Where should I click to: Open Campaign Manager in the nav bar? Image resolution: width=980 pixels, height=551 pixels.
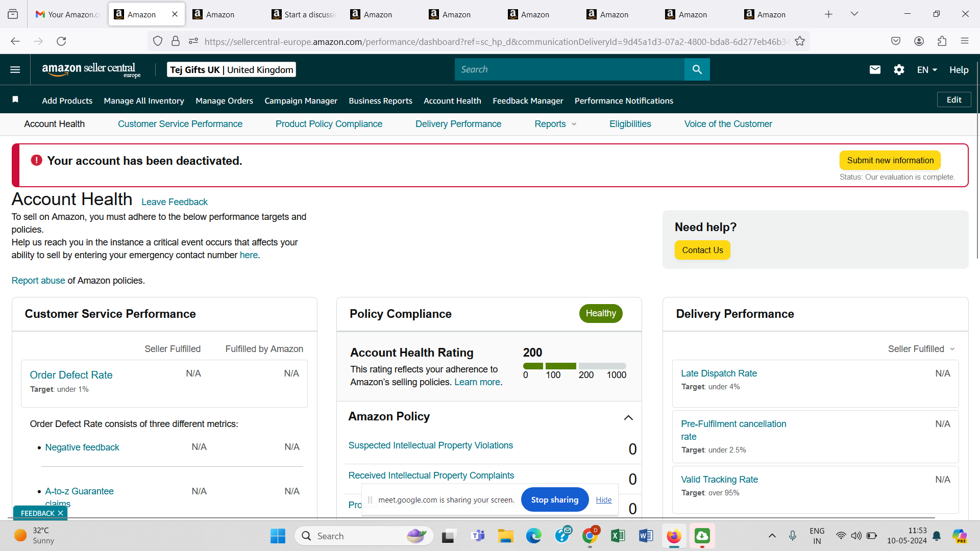(x=301, y=101)
